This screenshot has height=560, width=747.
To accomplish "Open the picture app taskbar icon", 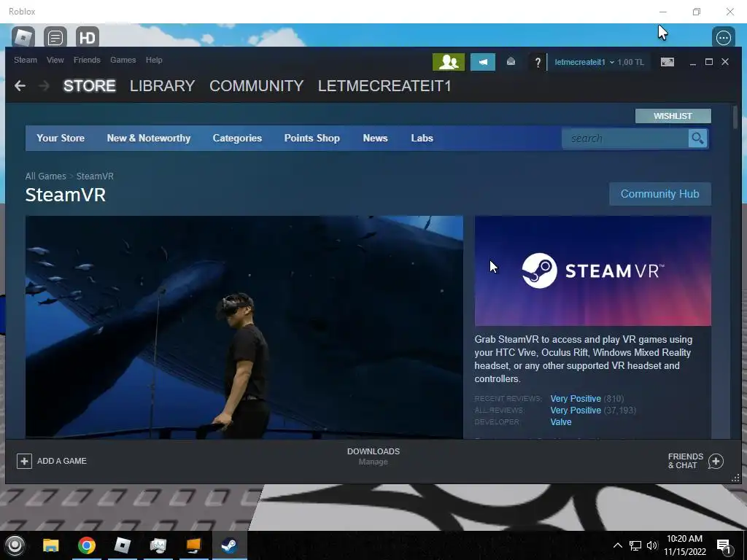I will pyautogui.click(x=158, y=545).
